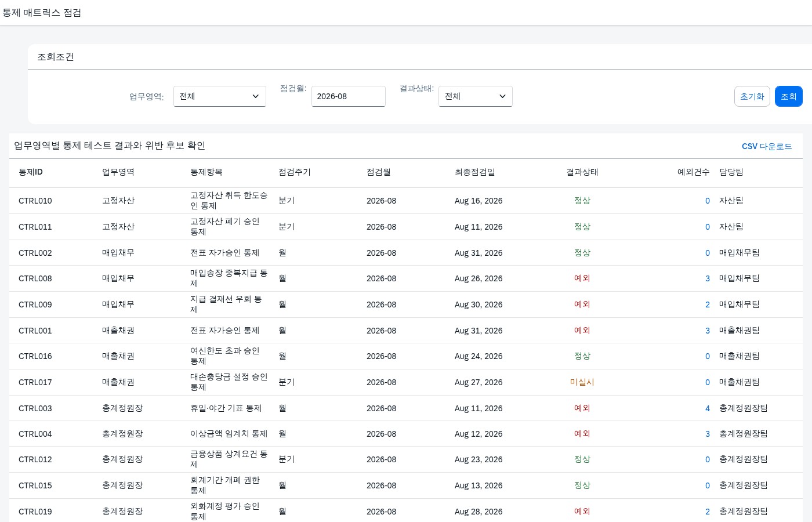Click 자산팀 in CTRL010 row
Image resolution: width=812 pixels, height=522 pixels.
(731, 201)
